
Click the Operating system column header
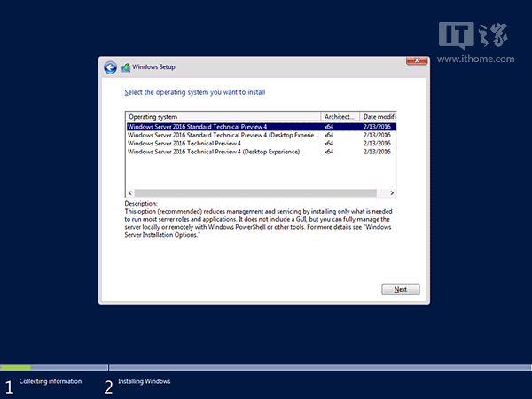click(223, 117)
